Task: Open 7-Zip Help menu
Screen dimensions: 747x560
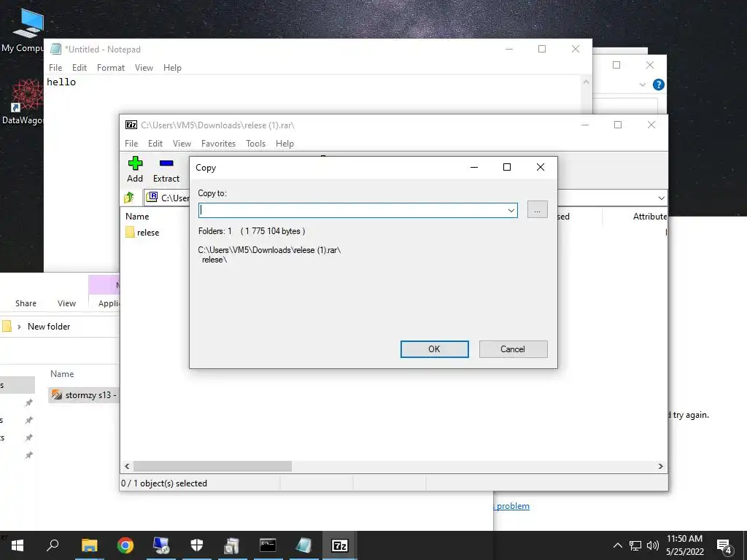Action: [285, 144]
